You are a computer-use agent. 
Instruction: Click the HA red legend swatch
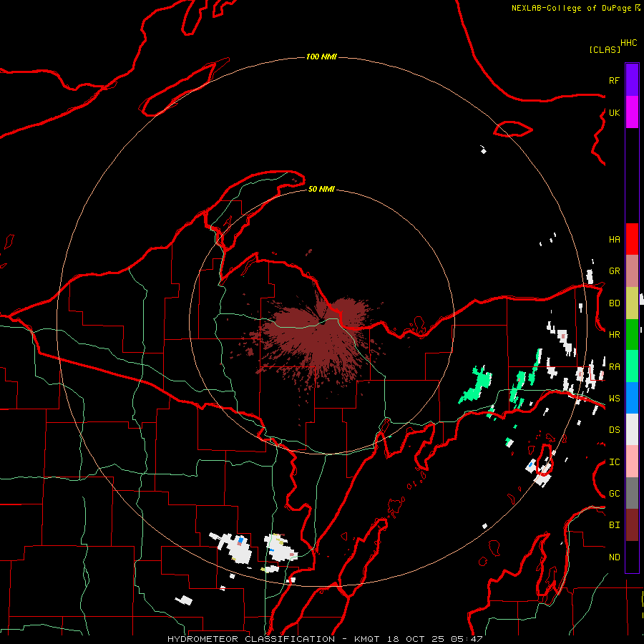(x=632, y=239)
